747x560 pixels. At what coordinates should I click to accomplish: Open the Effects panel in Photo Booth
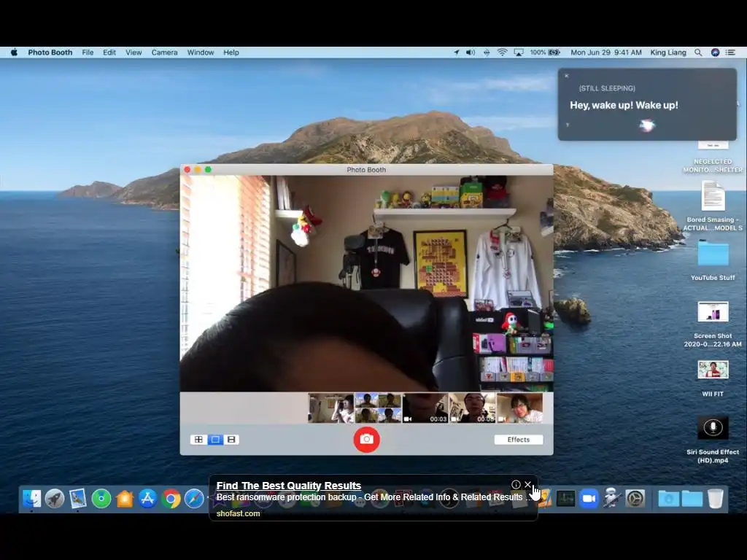(519, 440)
